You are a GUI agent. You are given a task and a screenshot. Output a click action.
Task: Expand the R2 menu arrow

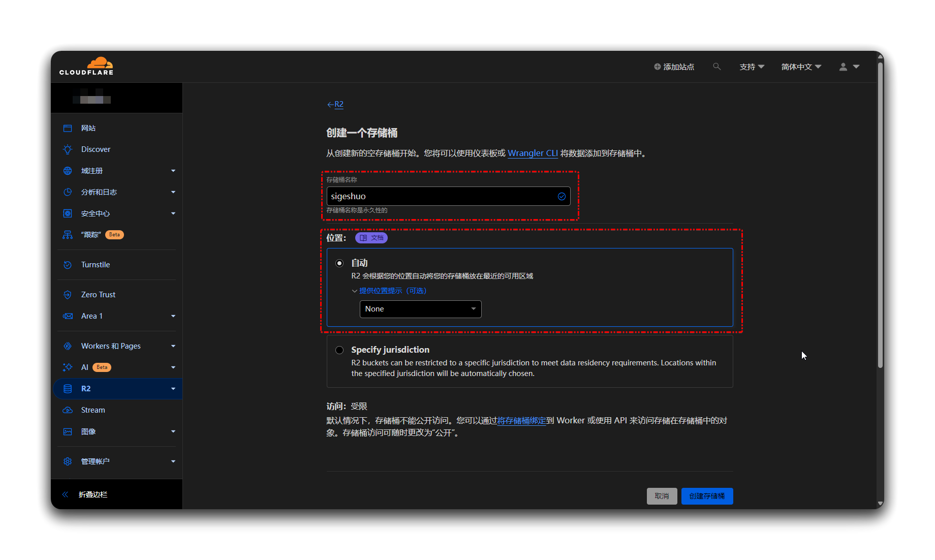pyautogui.click(x=173, y=389)
